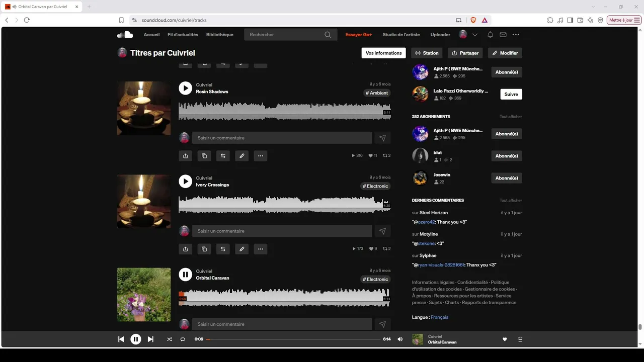Unfollow Josewin via Abonné(e) button
The width and height of the screenshot is (644, 362).
[x=507, y=178]
